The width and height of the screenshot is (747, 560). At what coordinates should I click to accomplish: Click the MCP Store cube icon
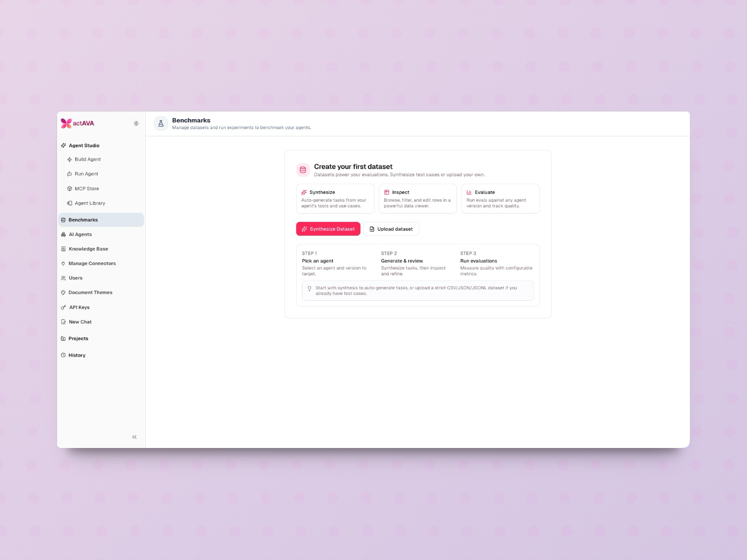tap(70, 189)
